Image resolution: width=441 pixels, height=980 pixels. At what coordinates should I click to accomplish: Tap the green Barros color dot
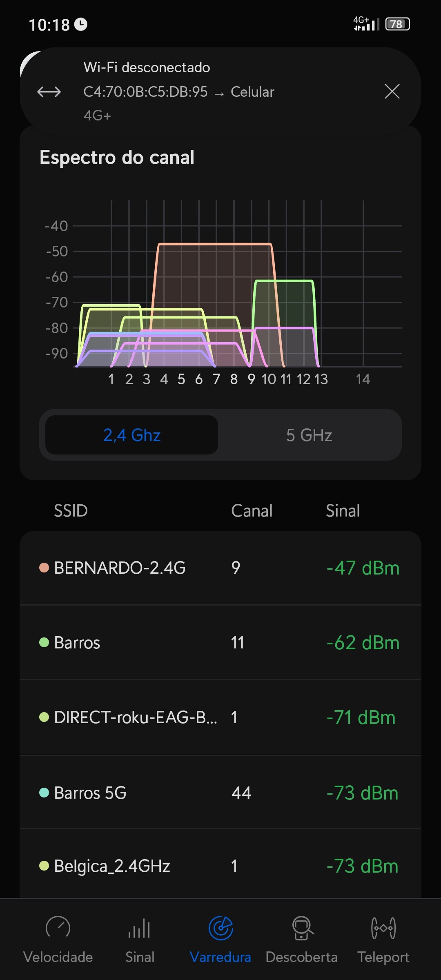pos(44,642)
